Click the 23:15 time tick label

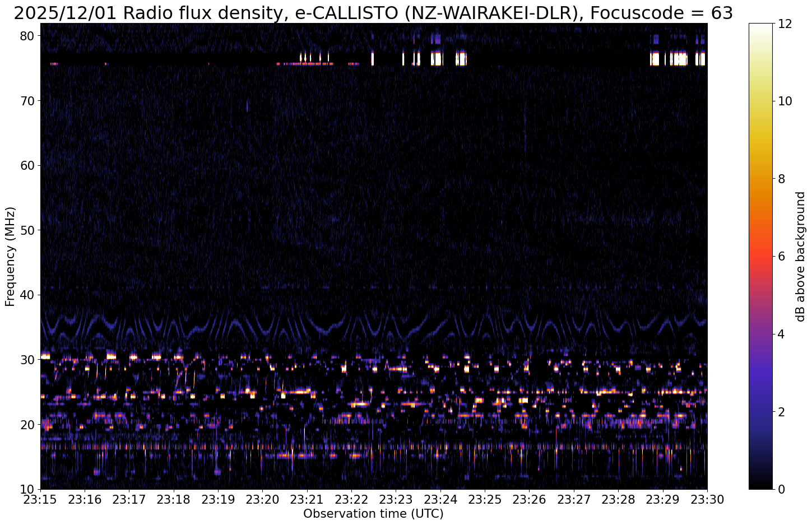40,499
